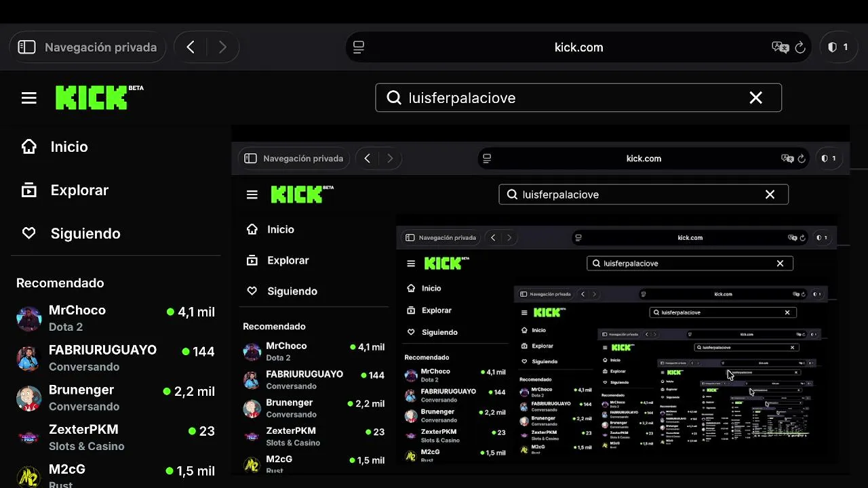Click the outermost browser forward arrow

click(x=222, y=47)
